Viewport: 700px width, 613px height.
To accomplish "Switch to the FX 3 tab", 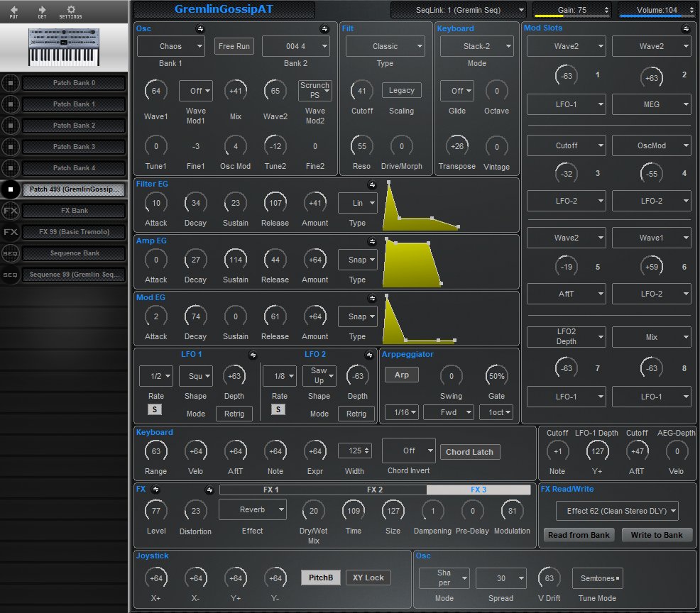I will coord(478,490).
